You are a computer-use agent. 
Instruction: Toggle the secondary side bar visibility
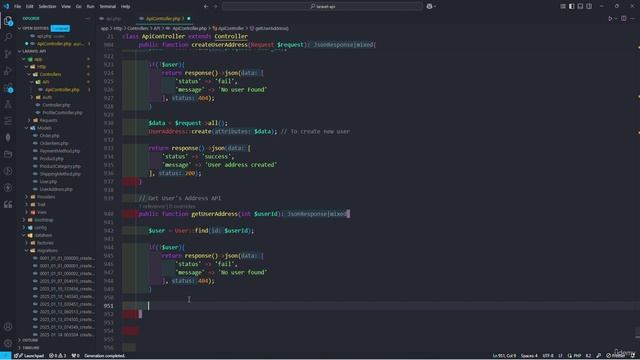[x=589, y=7]
